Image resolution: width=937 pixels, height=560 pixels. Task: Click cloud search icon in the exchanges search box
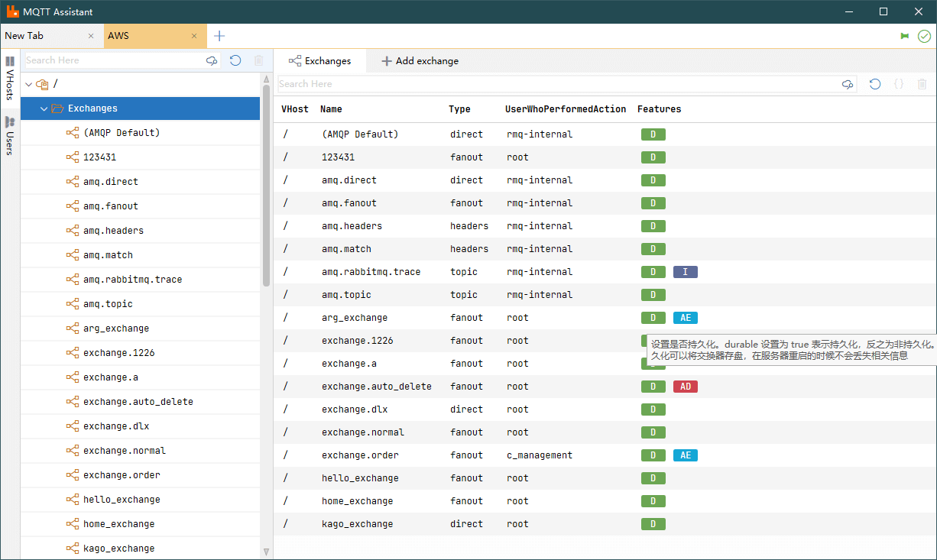point(848,84)
